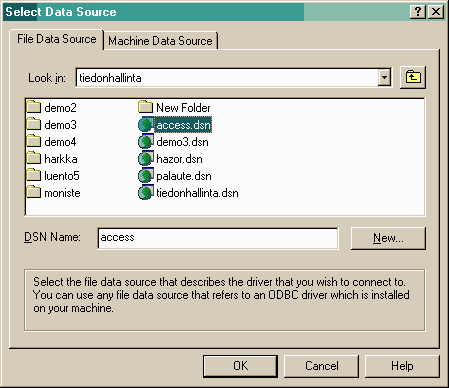
Task: Click the New... button
Action: pyautogui.click(x=388, y=238)
